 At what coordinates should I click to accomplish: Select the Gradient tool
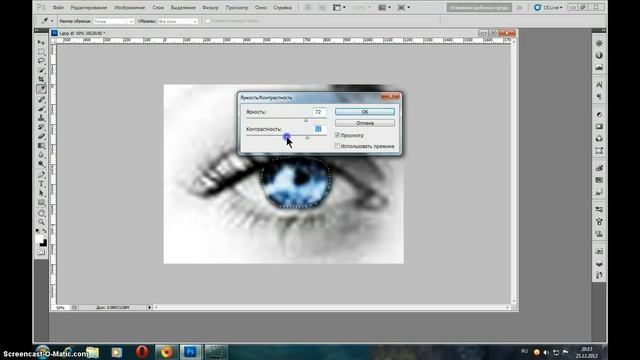41,146
